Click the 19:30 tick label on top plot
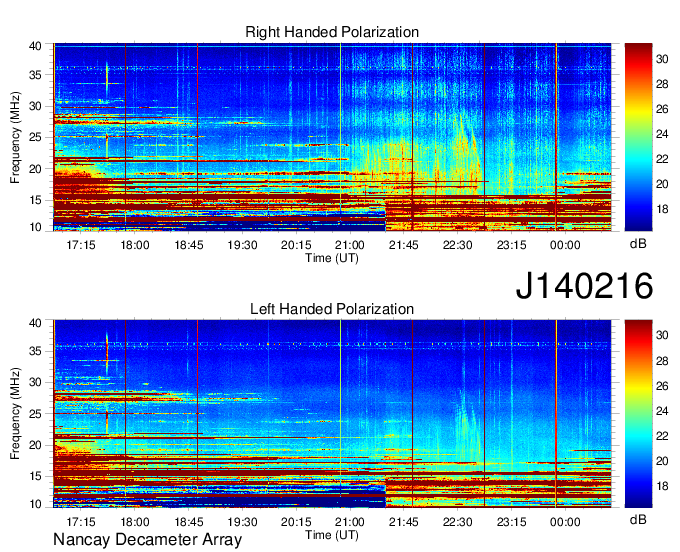The image size is (680, 552). [x=242, y=245]
